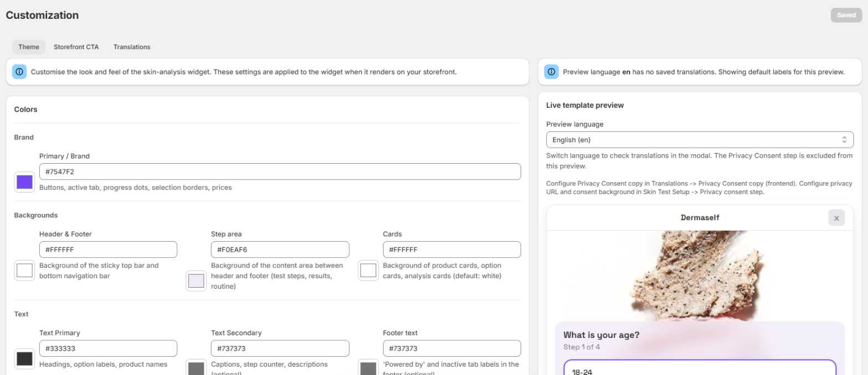Open the Text Secondary color swatch
Image resolution: width=868 pixels, height=375 pixels.
pyautogui.click(x=196, y=367)
